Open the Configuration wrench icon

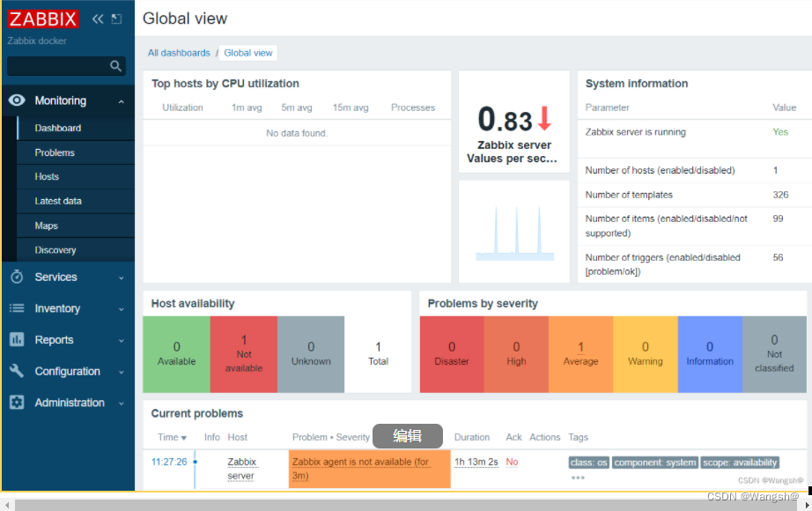click(18, 371)
